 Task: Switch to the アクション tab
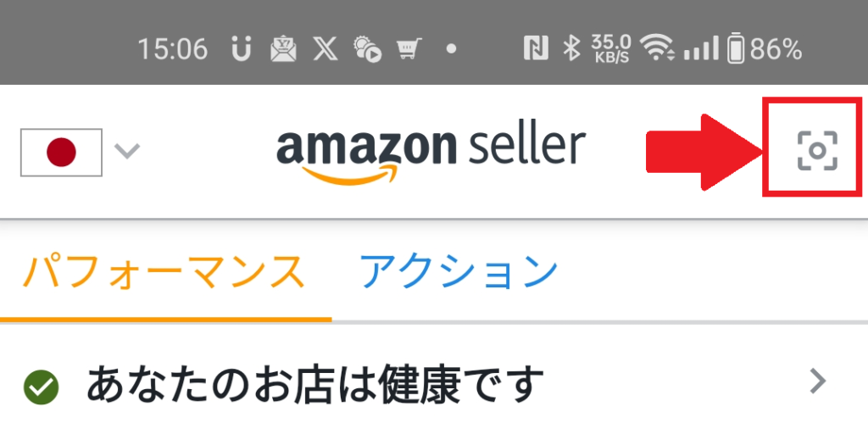pos(459,272)
